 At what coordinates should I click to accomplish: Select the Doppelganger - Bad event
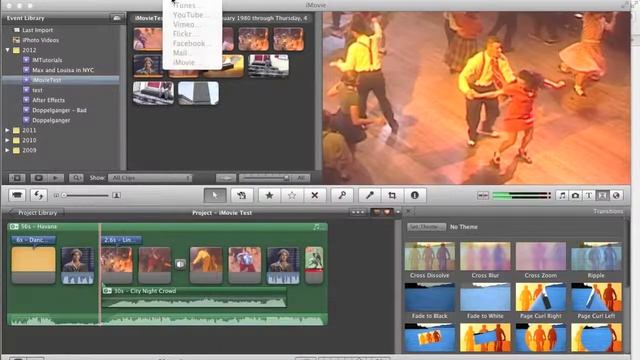click(x=59, y=110)
